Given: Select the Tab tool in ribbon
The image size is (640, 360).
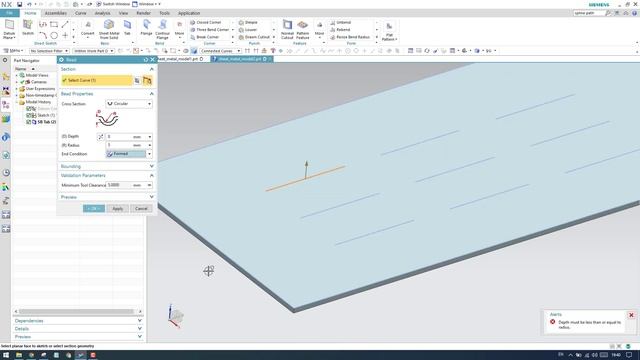Looking at the screenshot, I should coord(127,28).
